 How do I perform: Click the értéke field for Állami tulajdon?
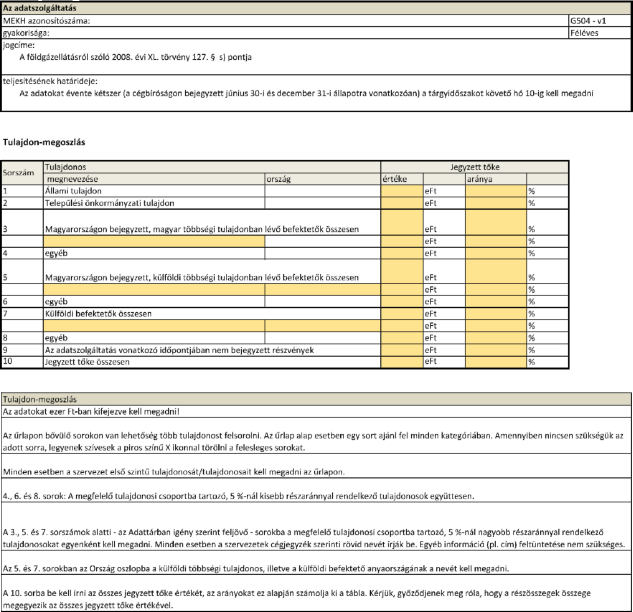(402, 191)
